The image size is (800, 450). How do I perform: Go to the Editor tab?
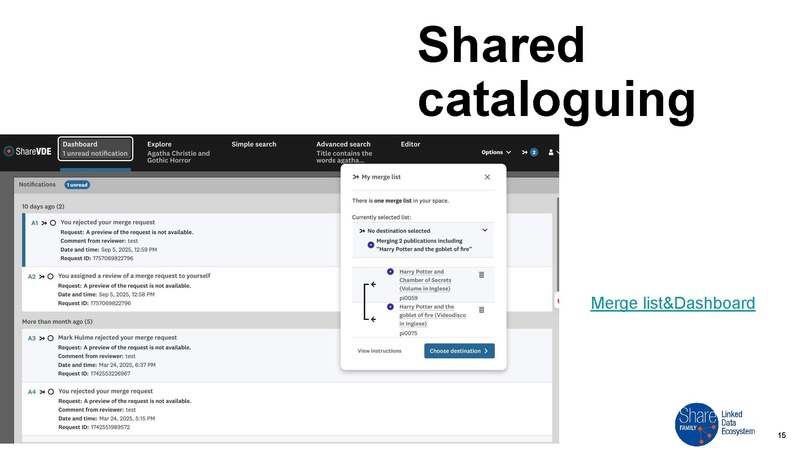(x=410, y=144)
